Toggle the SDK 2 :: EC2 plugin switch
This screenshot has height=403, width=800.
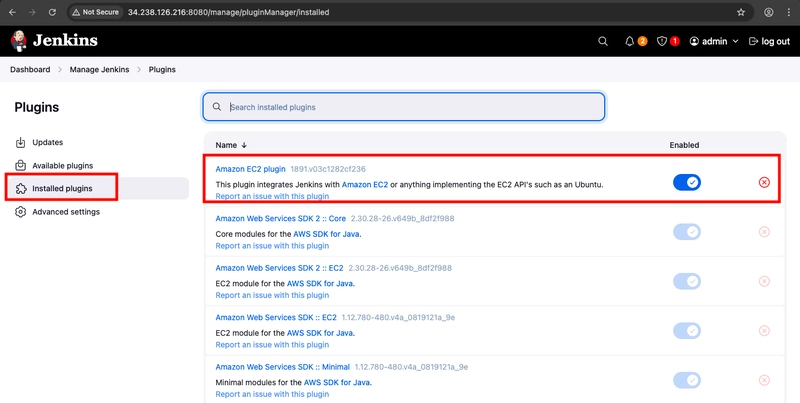[687, 281]
